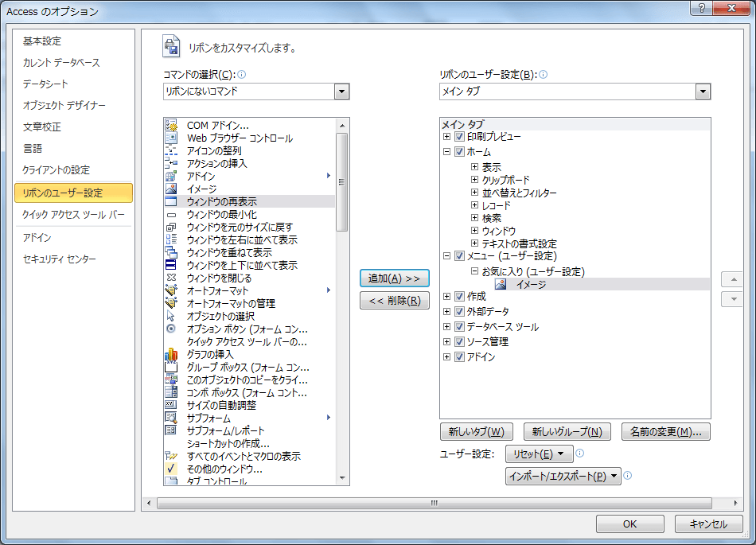Toggle the 作成 tab checkbox
The image size is (756, 545).
459,296
